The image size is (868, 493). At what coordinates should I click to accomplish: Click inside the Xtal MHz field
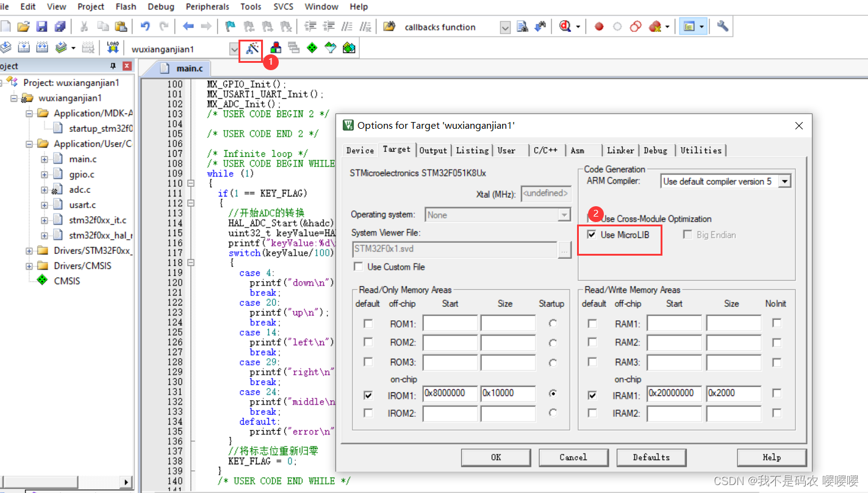(545, 193)
